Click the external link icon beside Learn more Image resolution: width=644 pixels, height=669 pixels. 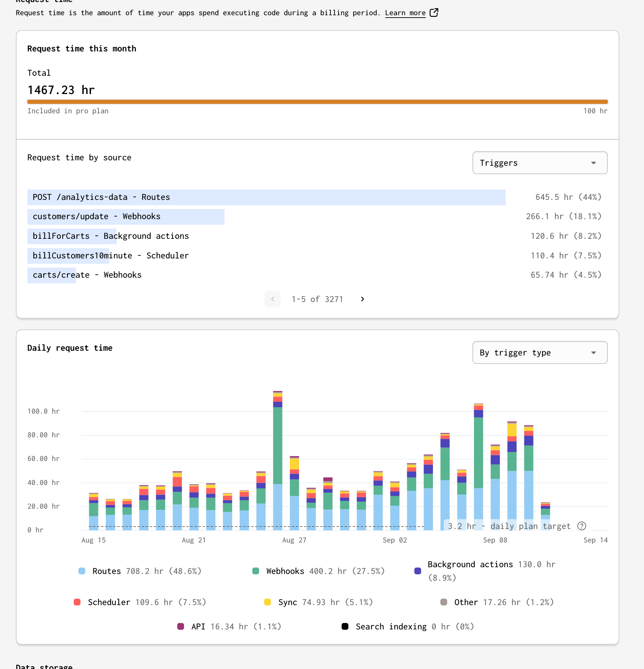click(x=434, y=13)
